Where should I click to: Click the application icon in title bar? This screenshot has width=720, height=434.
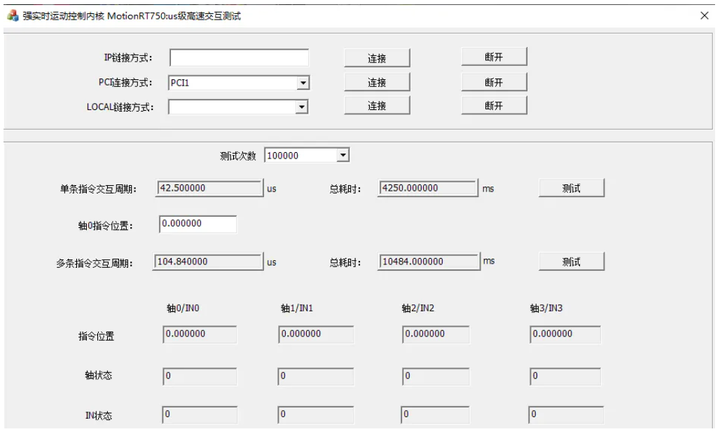point(13,16)
